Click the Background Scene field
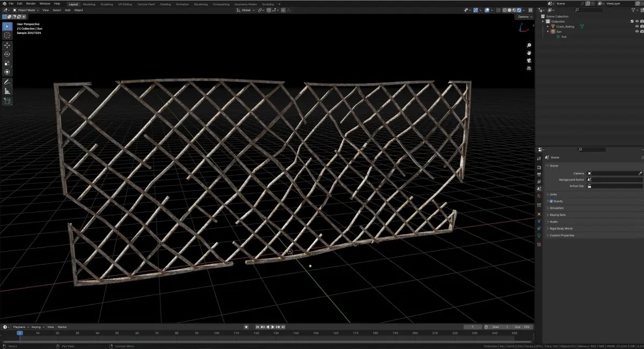 click(614, 180)
